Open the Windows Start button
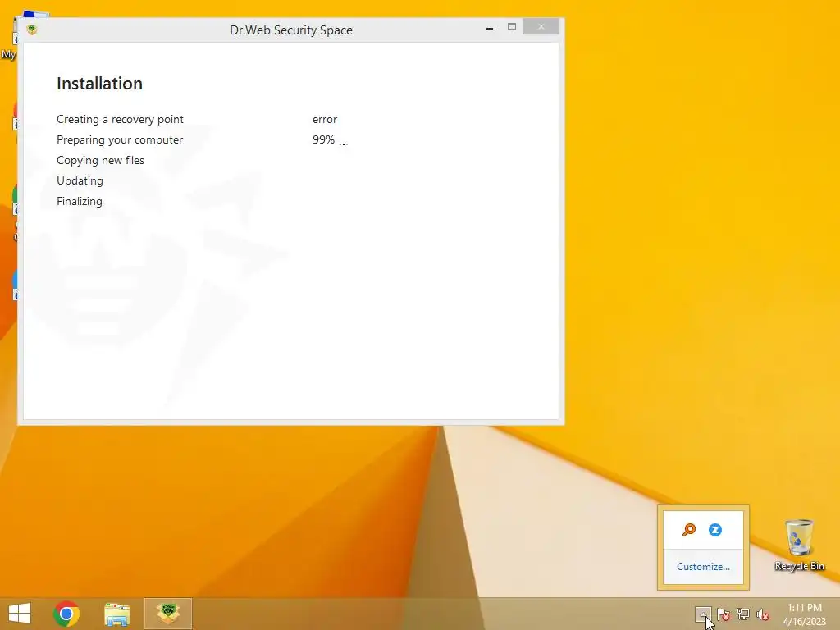Screen dimensions: 840x630 point(20,614)
